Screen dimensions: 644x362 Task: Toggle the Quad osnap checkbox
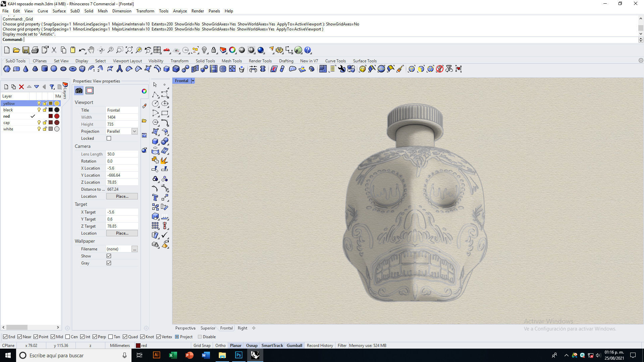[125, 337]
